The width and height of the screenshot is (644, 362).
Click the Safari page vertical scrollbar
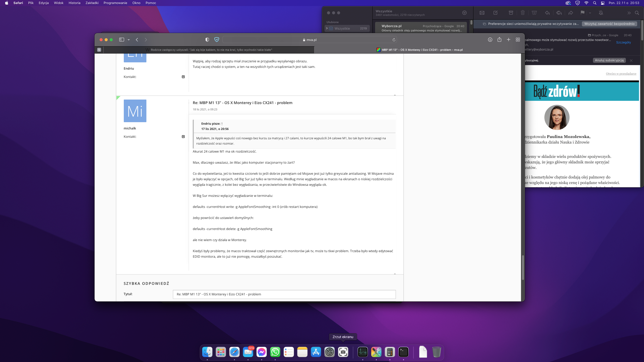(x=523, y=267)
